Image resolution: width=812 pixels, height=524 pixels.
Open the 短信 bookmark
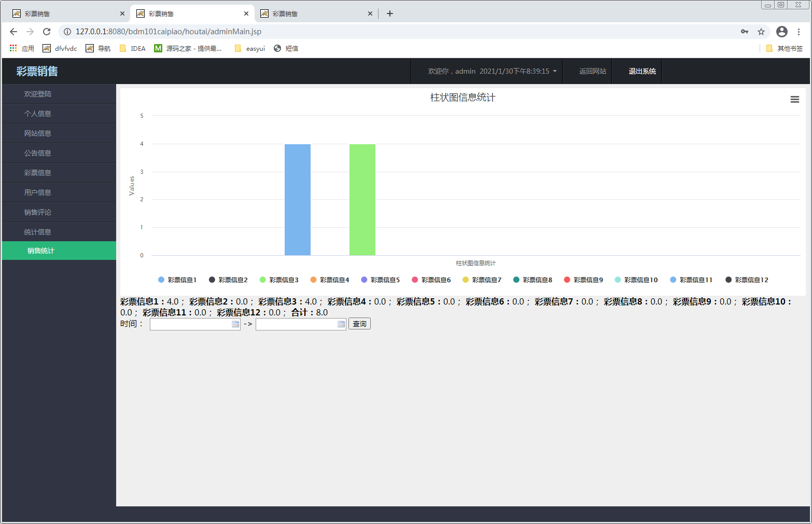click(x=286, y=48)
